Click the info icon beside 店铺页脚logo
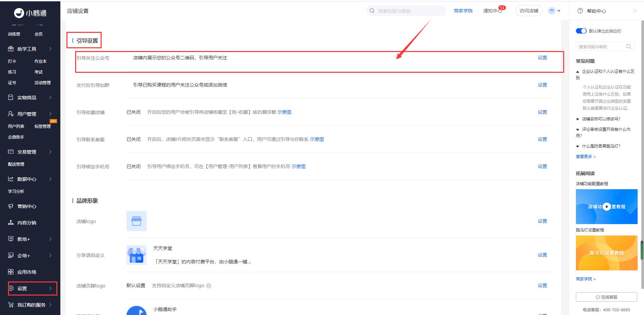This screenshot has width=644, height=315. tap(209, 286)
